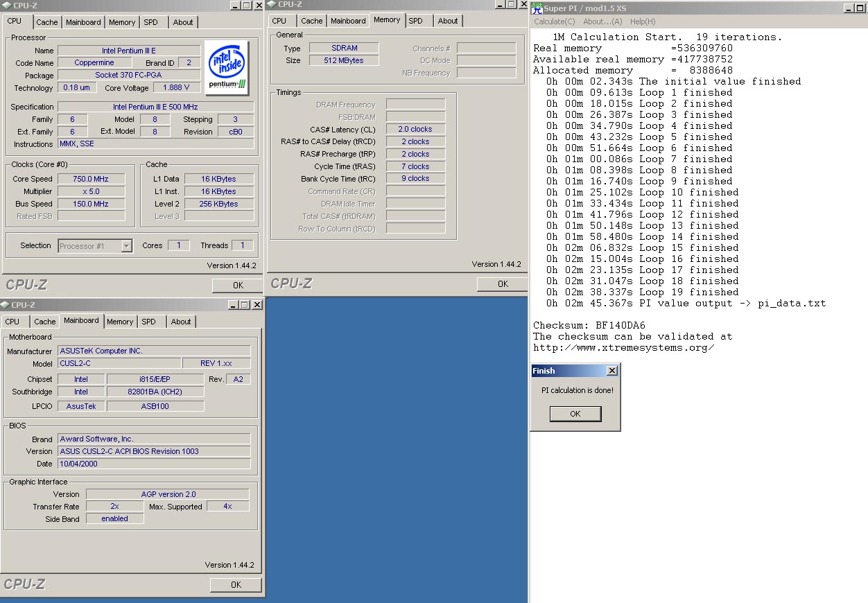This screenshot has height=603, width=868.
Task: Click the Super PI window title bar
Action: point(698,8)
